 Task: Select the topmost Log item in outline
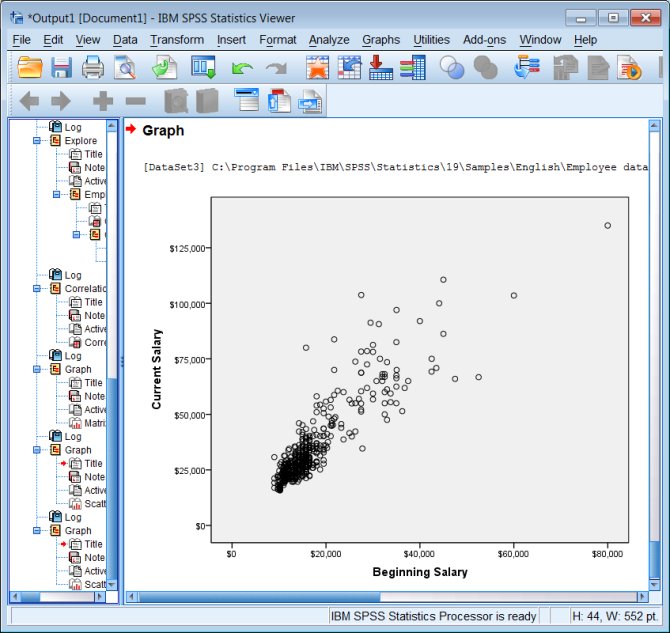coord(73,127)
